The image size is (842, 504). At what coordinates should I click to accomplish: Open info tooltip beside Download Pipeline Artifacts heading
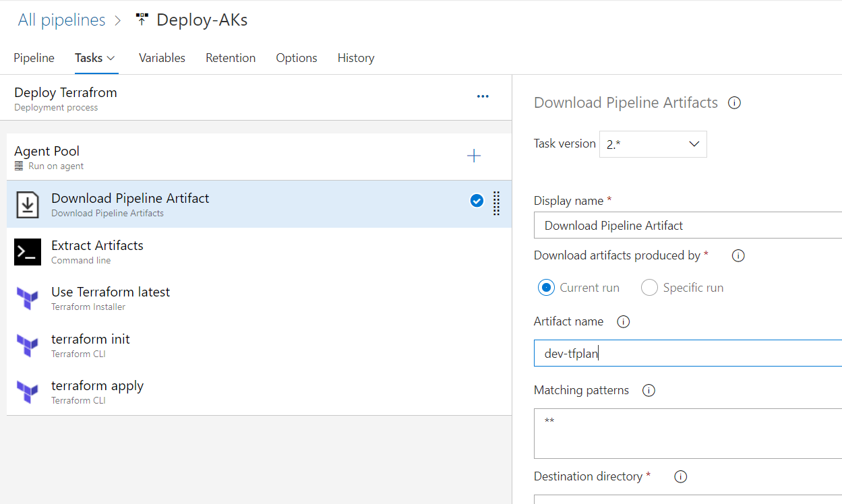734,102
